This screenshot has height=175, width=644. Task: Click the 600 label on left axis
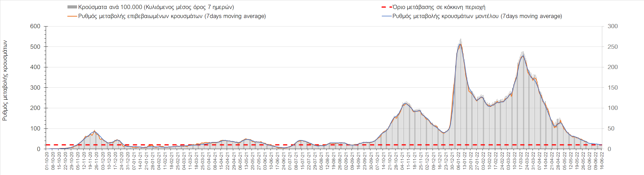tap(35, 26)
